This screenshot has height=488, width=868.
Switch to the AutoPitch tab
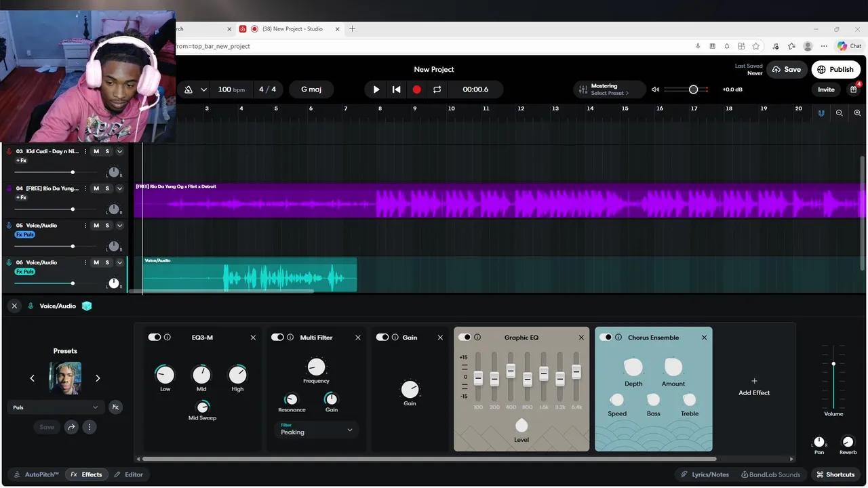36,474
